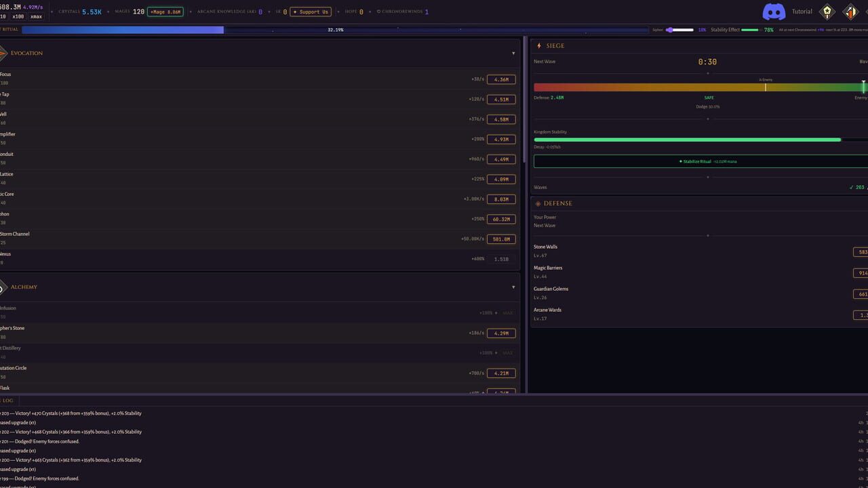Click the Stabilize Ritual button
The image size is (868, 488).
(x=701, y=161)
